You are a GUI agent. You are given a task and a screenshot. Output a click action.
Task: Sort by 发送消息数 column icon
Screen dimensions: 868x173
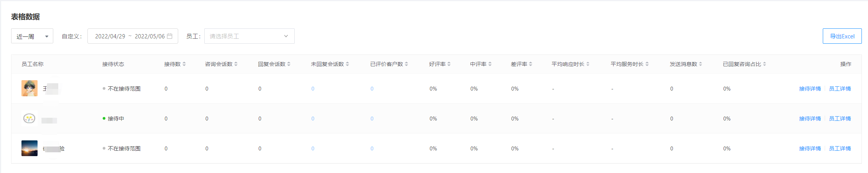[701, 64]
